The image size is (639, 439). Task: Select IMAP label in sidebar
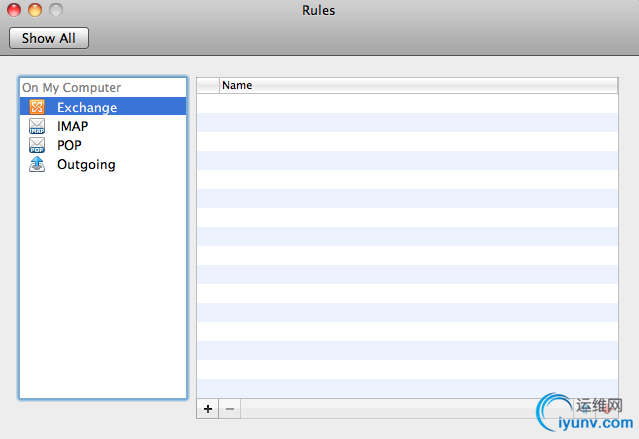coord(73,126)
